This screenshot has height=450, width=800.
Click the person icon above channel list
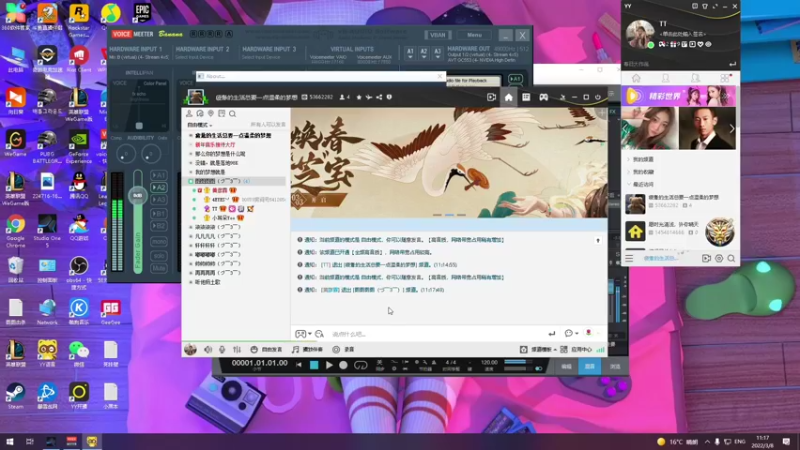(189, 114)
